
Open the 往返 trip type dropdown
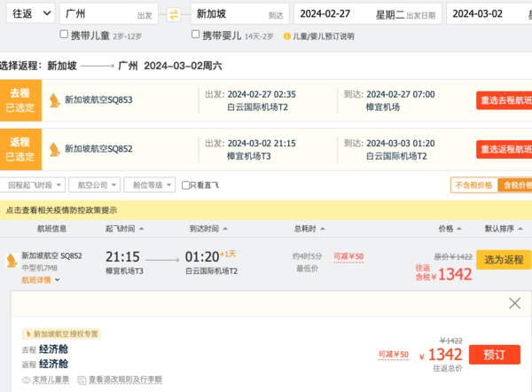click(x=30, y=14)
